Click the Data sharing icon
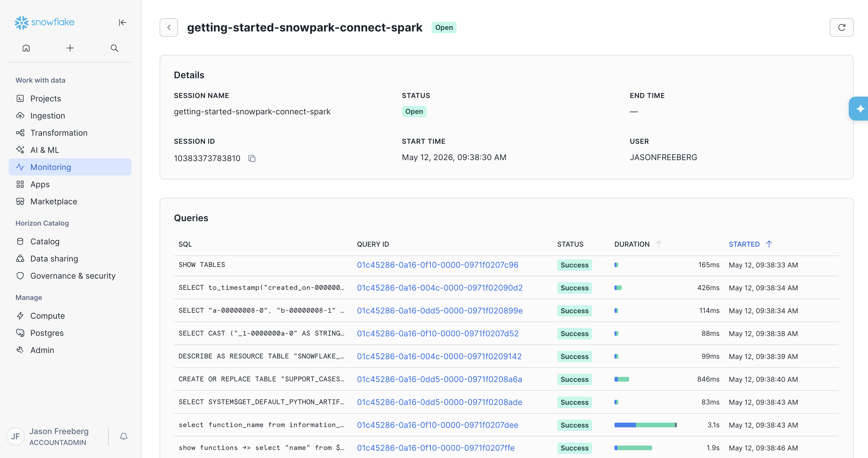The height and width of the screenshot is (458, 868). [20, 259]
